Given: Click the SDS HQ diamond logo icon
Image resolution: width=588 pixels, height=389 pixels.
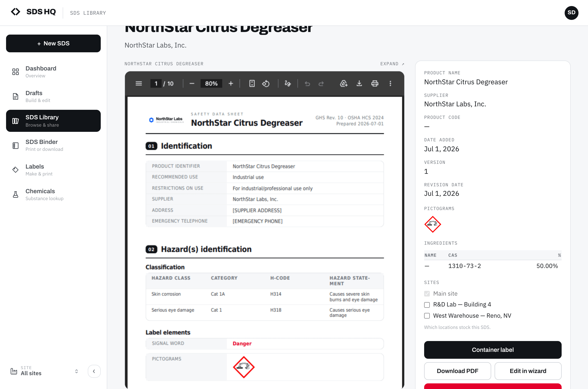Looking at the screenshot, I should pyautogui.click(x=16, y=12).
